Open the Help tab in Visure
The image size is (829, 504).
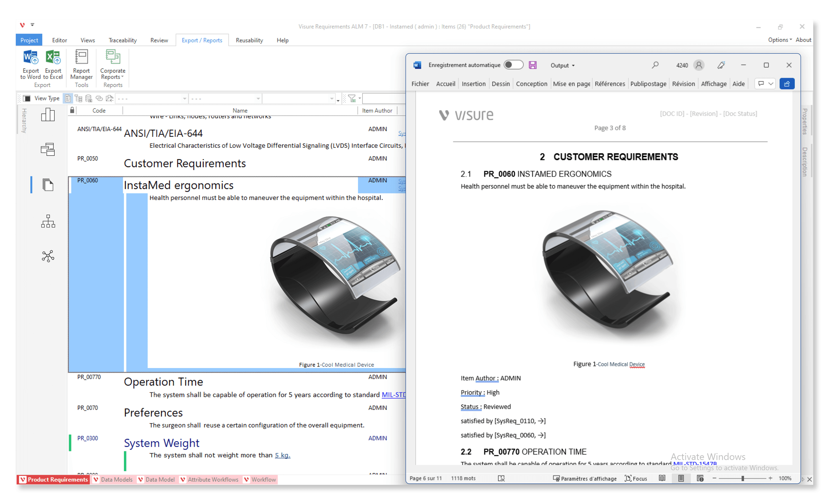pos(283,40)
